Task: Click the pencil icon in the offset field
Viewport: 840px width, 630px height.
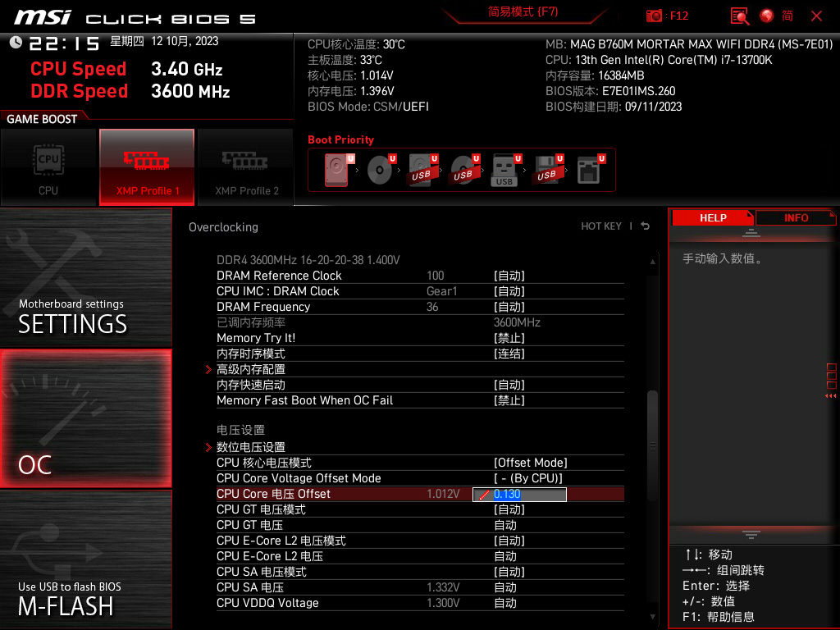Action: 484,495
